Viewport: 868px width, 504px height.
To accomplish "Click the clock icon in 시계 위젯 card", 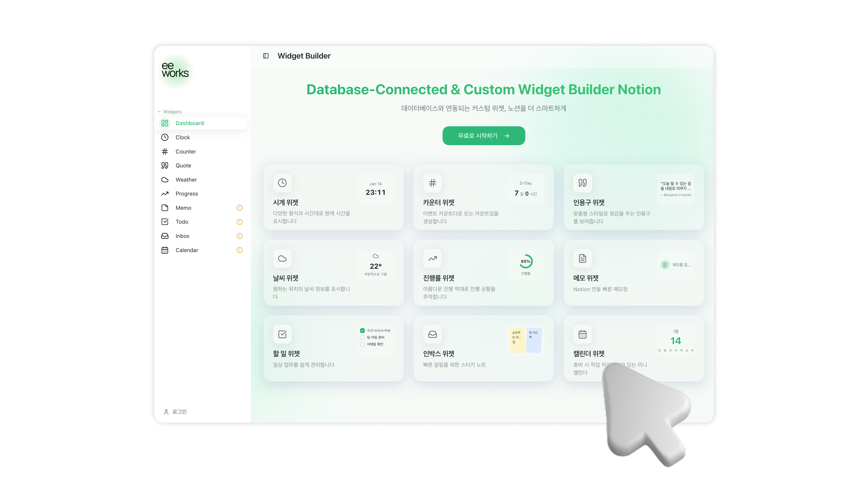I will coord(282,183).
